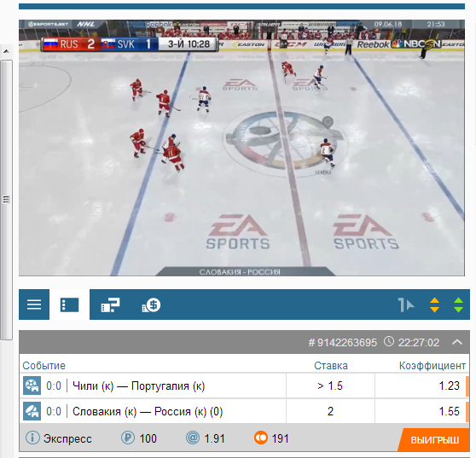Click the hockey cyber sport icon

point(32,411)
